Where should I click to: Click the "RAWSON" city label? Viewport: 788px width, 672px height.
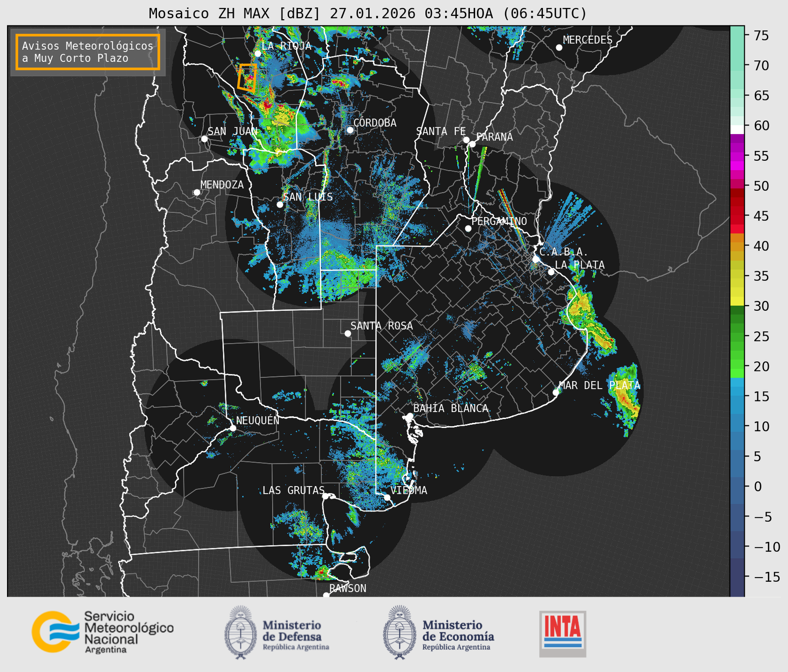pos(348,588)
